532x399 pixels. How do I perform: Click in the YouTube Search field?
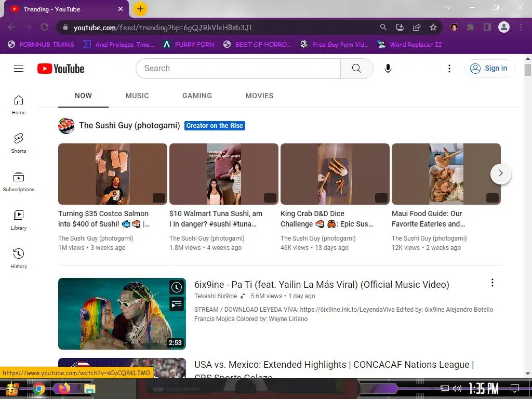tap(238, 69)
